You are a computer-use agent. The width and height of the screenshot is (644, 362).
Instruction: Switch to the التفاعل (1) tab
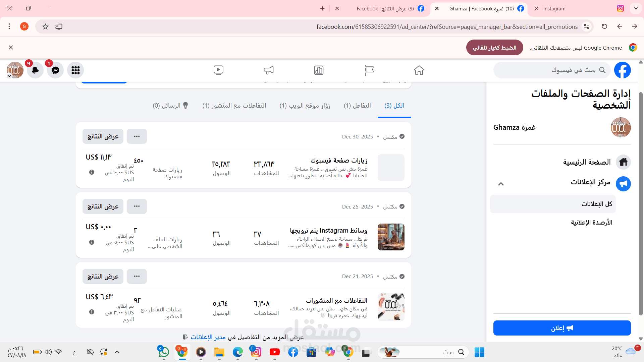click(x=357, y=106)
